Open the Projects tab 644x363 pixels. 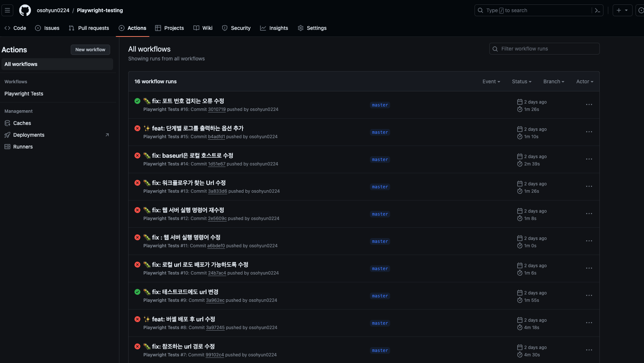[169, 28]
